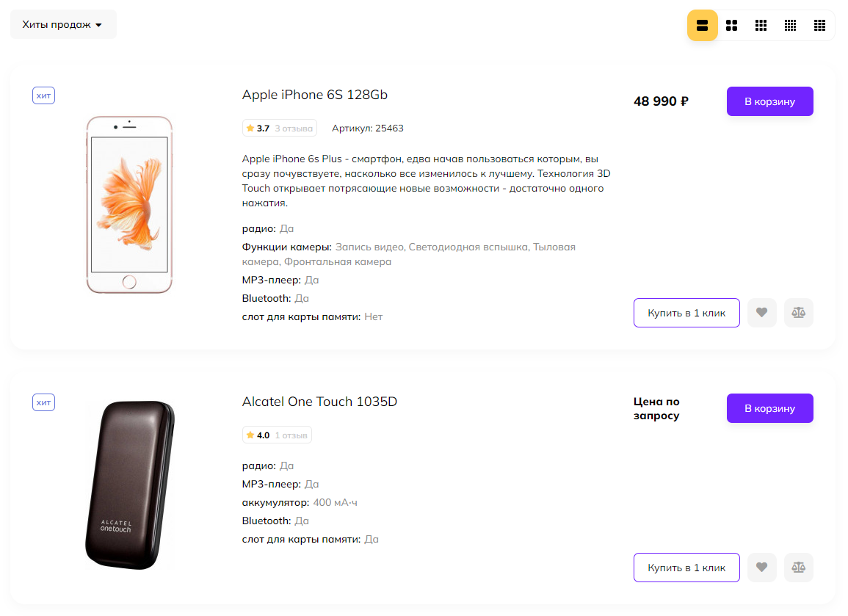The width and height of the screenshot is (848, 616).
Task: Add iPhone 6S to comparison scales
Action: point(798,313)
